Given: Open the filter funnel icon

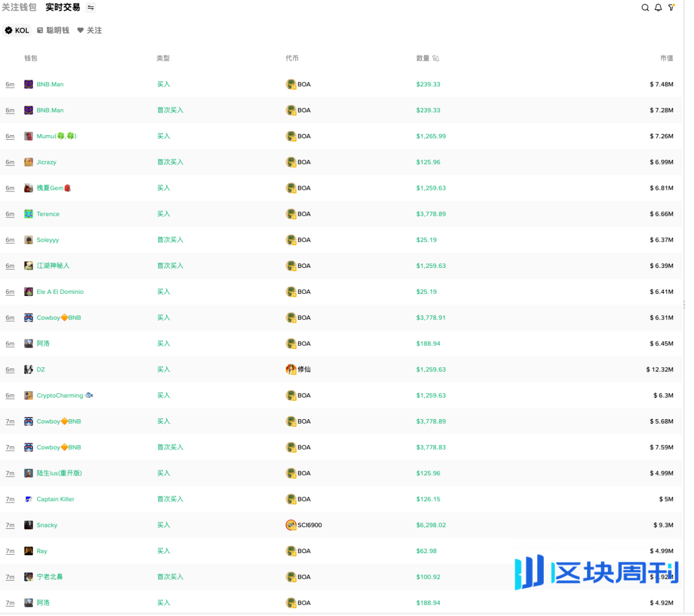Looking at the screenshot, I should tap(671, 8).
